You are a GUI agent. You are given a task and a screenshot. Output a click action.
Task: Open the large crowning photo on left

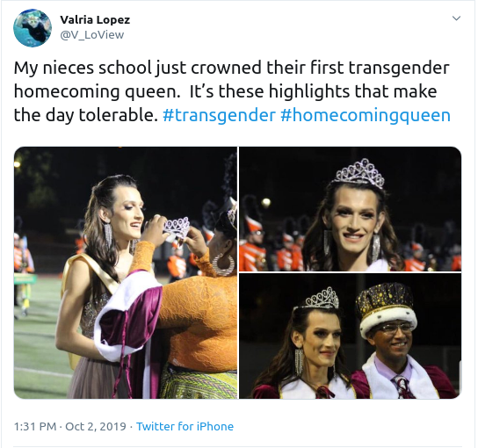[x=126, y=273]
